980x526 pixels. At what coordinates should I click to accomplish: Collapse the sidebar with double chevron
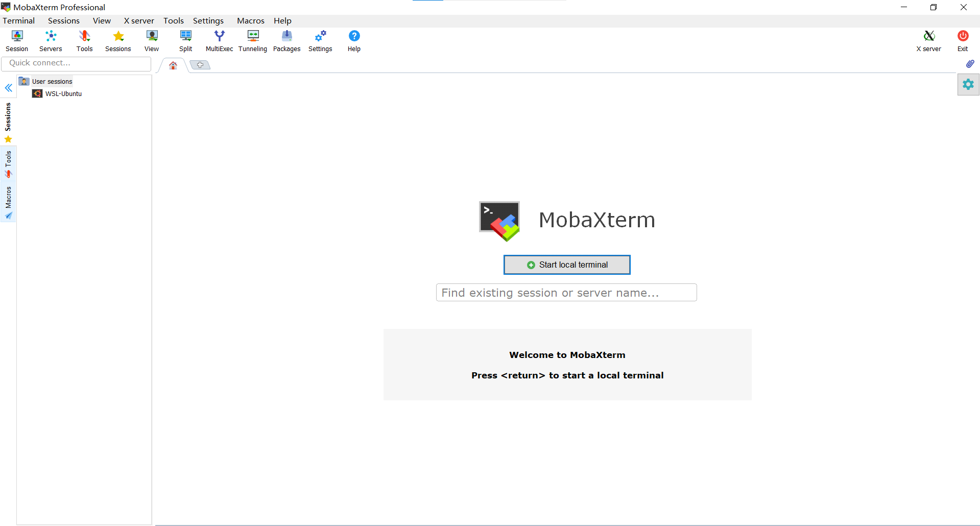[x=9, y=88]
